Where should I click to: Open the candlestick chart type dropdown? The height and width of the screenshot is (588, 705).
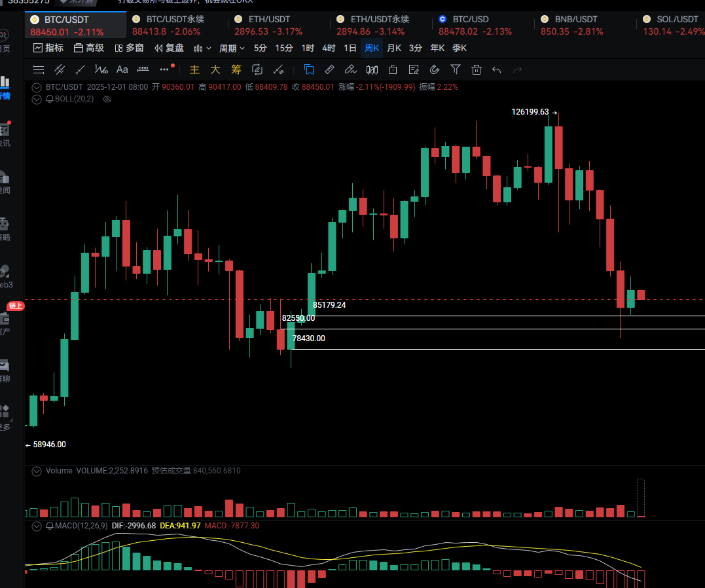coord(202,48)
